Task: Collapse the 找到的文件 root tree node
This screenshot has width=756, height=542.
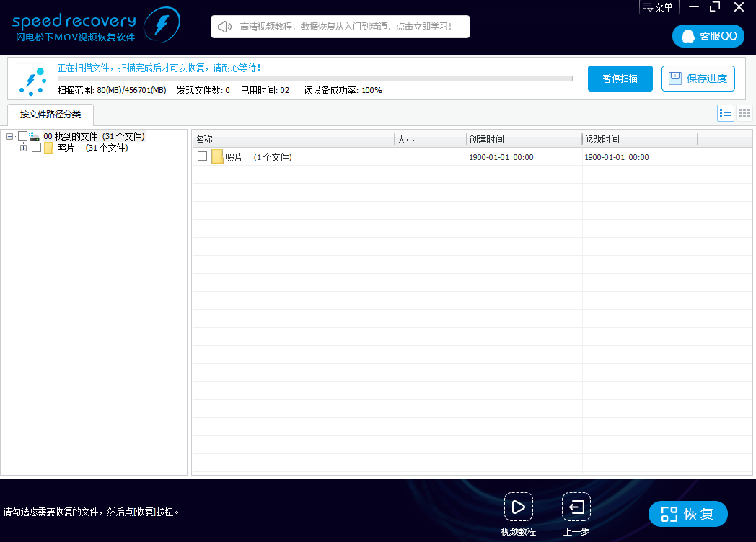Action: click(x=10, y=136)
